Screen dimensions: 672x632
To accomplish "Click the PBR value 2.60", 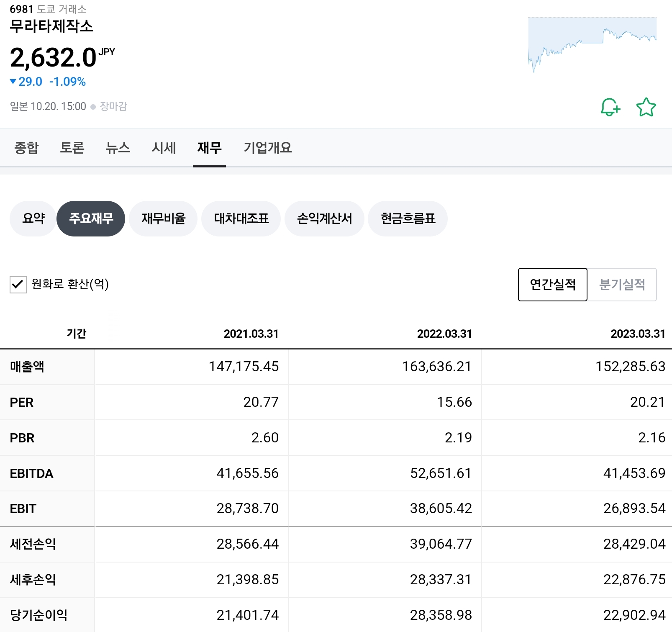I will (265, 438).
